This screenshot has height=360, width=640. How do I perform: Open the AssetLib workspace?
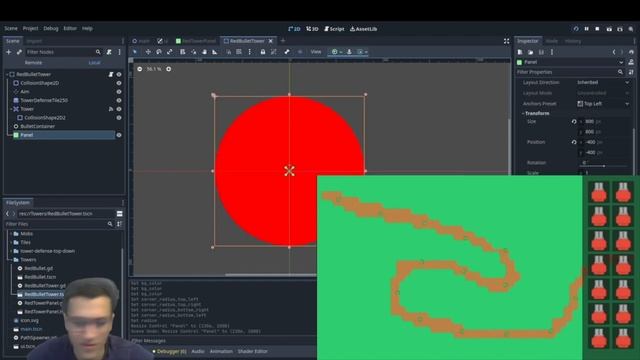[364, 29]
